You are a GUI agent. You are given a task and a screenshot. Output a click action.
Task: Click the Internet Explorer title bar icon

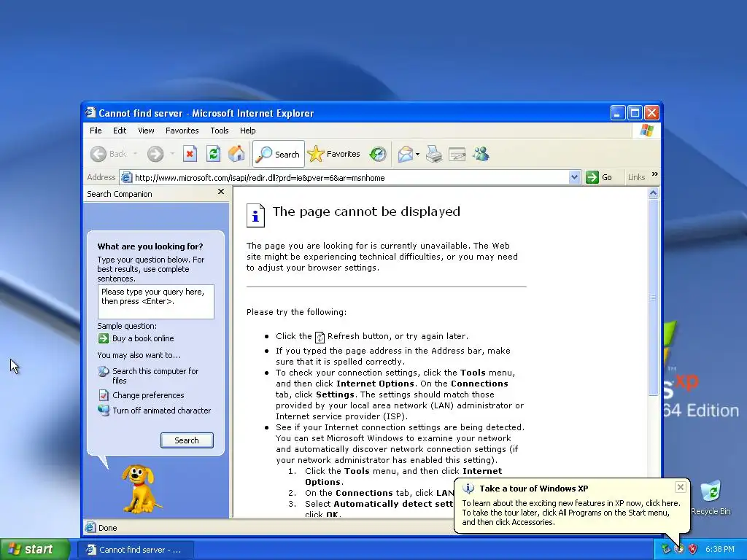(90, 112)
